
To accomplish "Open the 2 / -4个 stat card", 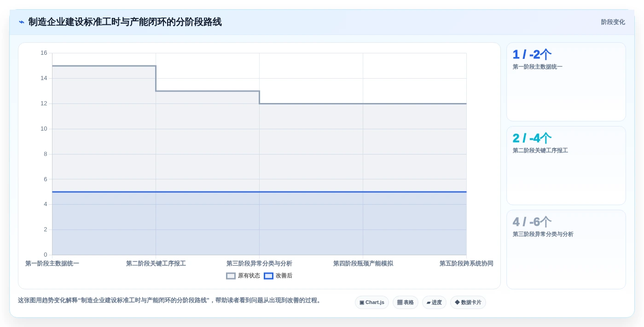I will (x=566, y=166).
